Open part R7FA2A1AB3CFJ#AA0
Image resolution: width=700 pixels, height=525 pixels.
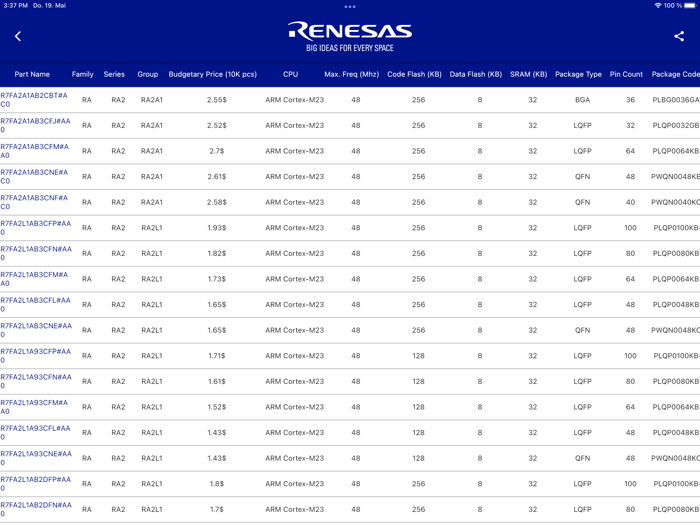[35, 125]
